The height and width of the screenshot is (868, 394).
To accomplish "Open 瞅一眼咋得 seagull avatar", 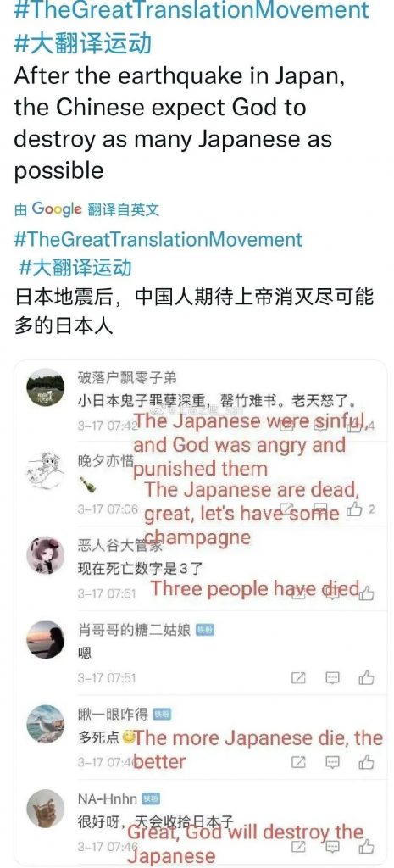I will coord(46,724).
